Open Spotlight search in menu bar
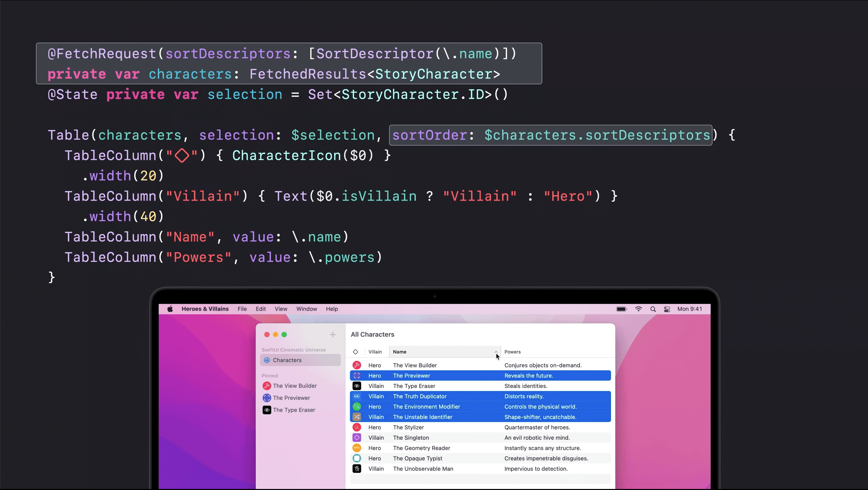Screen dimensions: 868x490 (653, 309)
